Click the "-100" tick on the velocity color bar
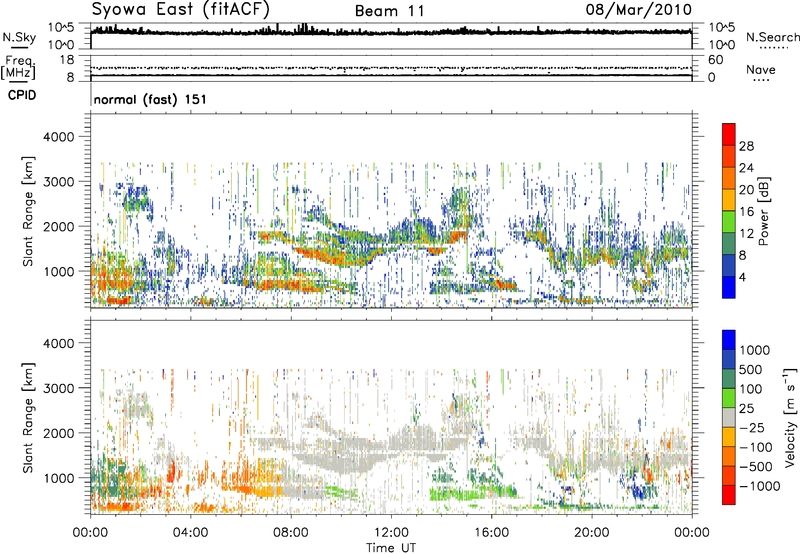Screen dimensions: 800x554 click(755, 447)
